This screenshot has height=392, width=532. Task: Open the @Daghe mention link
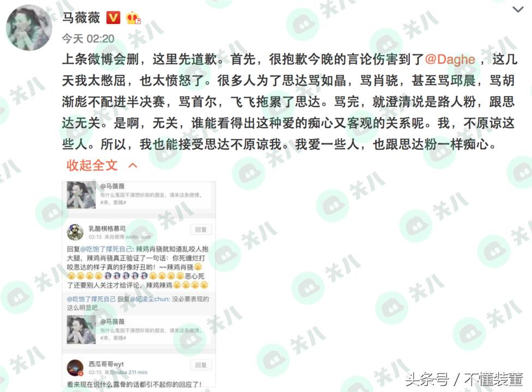[450, 59]
